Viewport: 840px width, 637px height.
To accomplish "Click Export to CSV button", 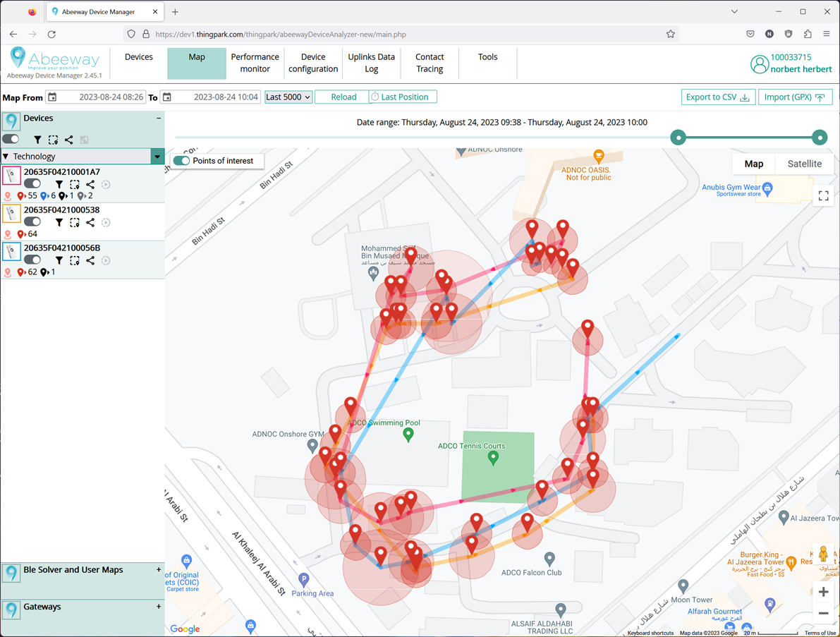I will tap(718, 97).
